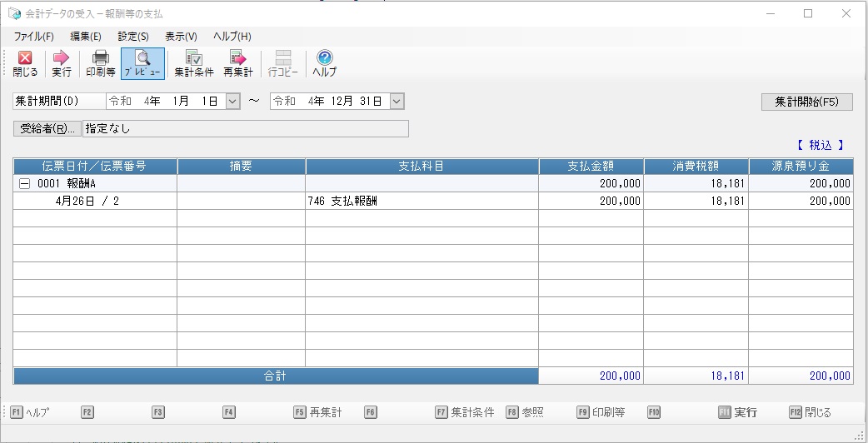Open the end date dropdown arrow
The image size is (868, 443).
click(397, 101)
